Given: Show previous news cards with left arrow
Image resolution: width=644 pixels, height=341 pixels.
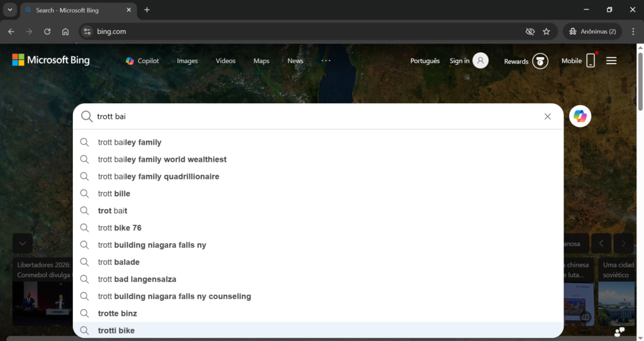Looking at the screenshot, I should pos(601,243).
